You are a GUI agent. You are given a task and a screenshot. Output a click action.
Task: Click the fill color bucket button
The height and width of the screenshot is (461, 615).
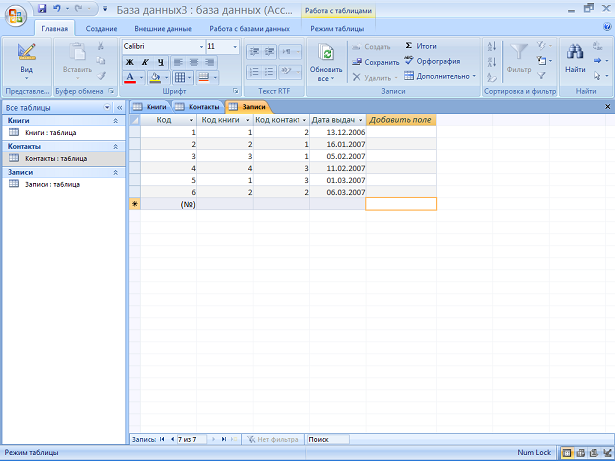pyautogui.click(x=155, y=78)
